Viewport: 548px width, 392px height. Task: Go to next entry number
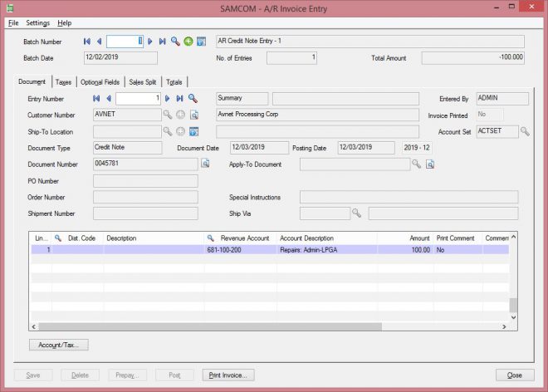point(168,99)
